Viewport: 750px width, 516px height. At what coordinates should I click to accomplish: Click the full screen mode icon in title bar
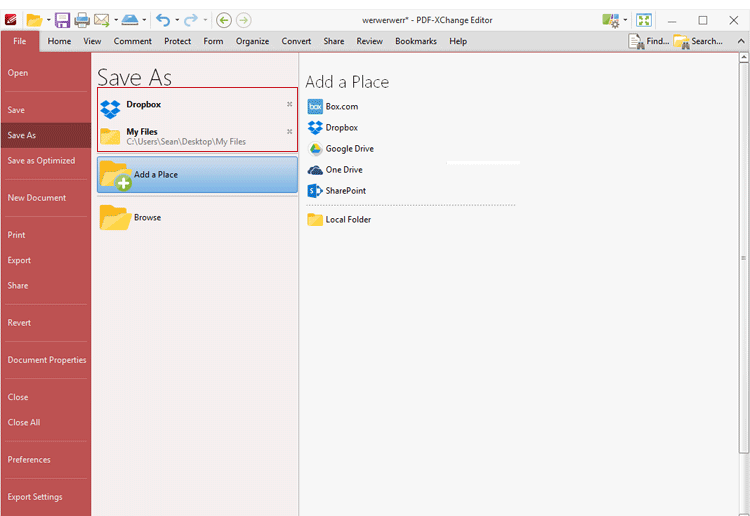644,20
